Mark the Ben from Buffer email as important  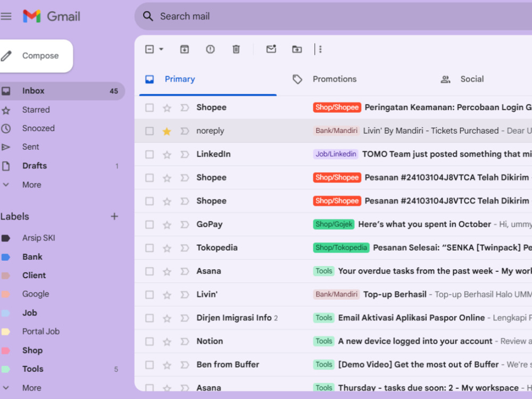[185, 365]
